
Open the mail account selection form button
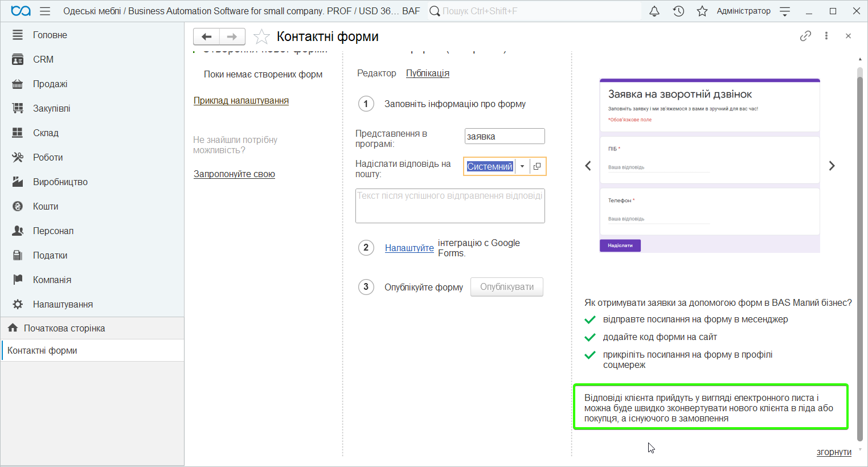(x=537, y=166)
